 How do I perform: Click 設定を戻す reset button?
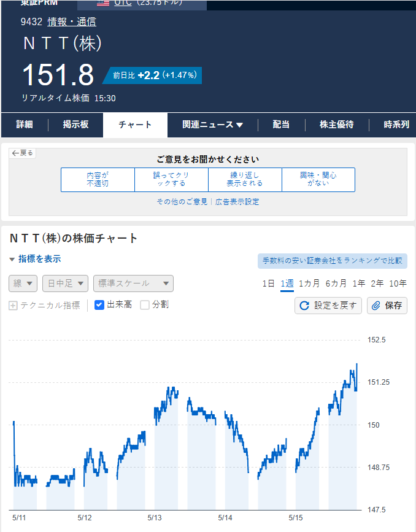click(328, 306)
